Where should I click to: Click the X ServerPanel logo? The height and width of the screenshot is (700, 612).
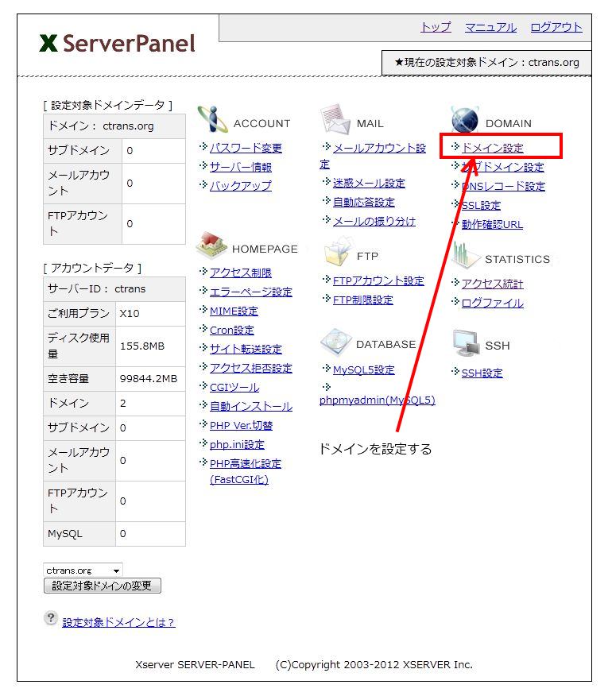coord(117,44)
